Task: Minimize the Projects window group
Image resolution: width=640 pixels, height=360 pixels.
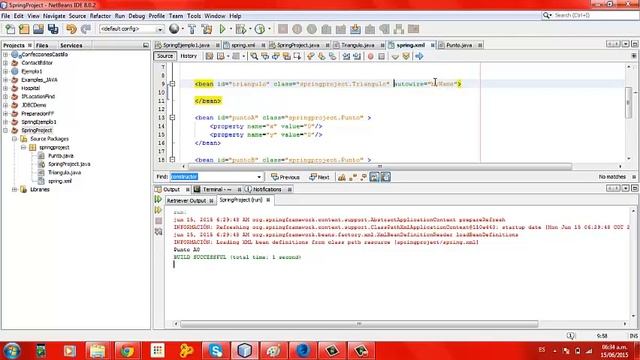Action: click(x=146, y=45)
